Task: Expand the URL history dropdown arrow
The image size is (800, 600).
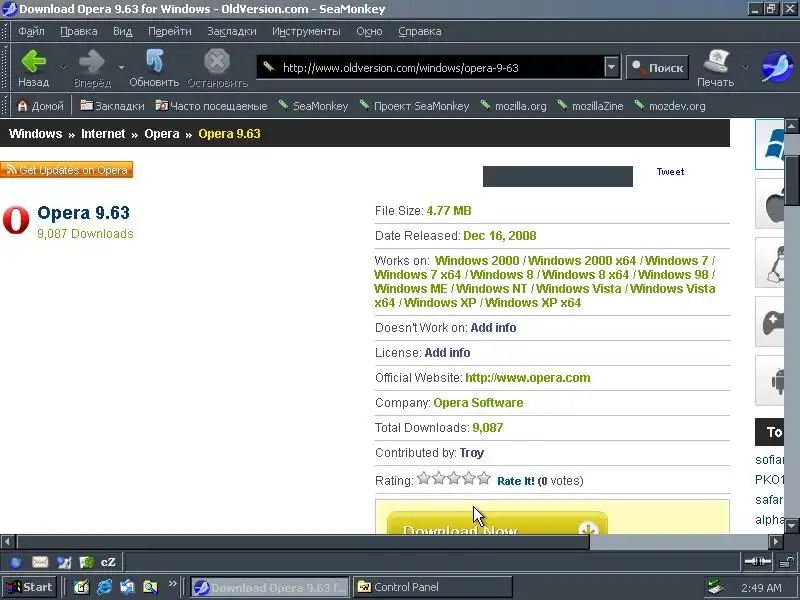Action: 611,67
